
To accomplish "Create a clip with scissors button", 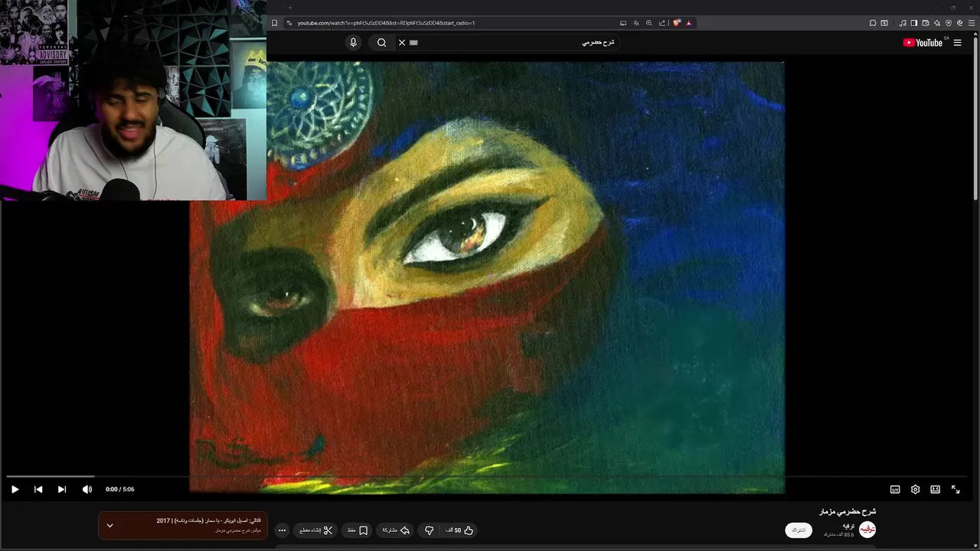I will [315, 530].
